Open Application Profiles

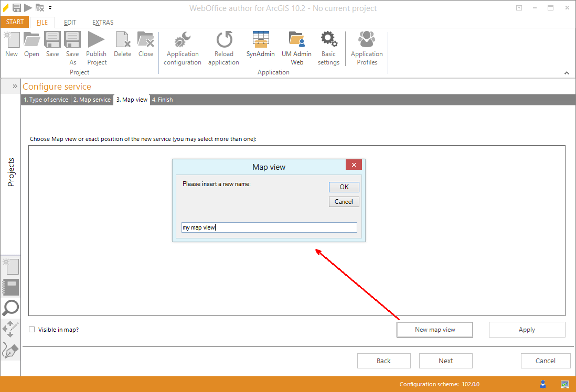click(366, 47)
